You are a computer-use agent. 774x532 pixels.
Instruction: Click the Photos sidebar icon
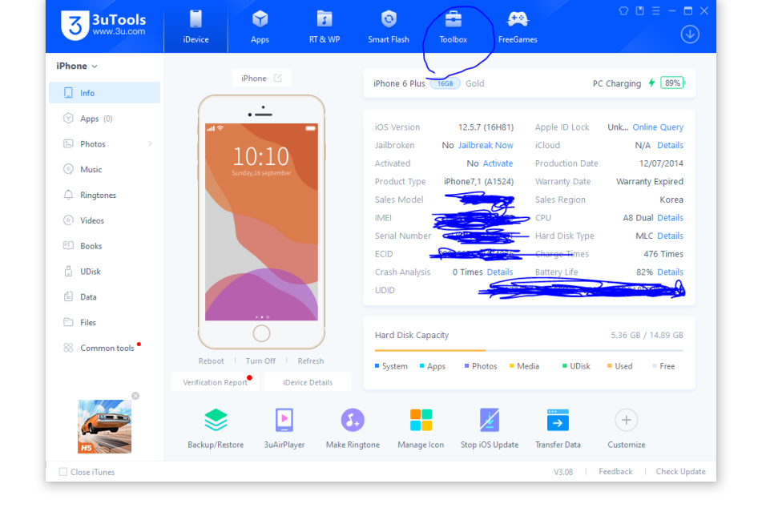coord(68,144)
